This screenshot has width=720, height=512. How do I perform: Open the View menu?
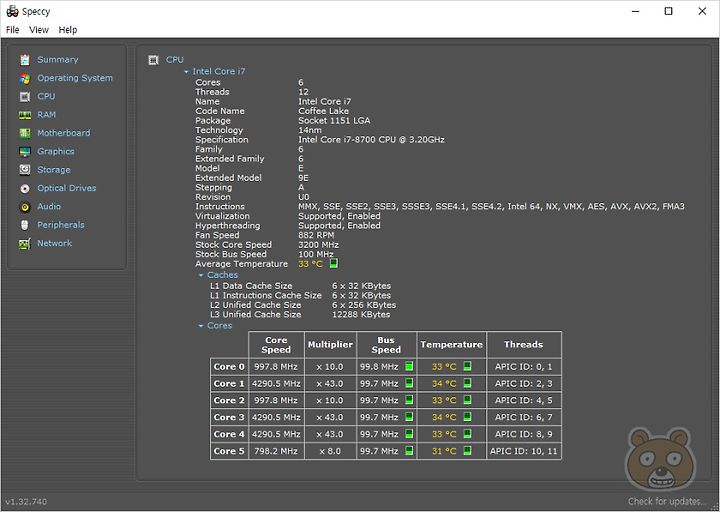[x=39, y=30]
